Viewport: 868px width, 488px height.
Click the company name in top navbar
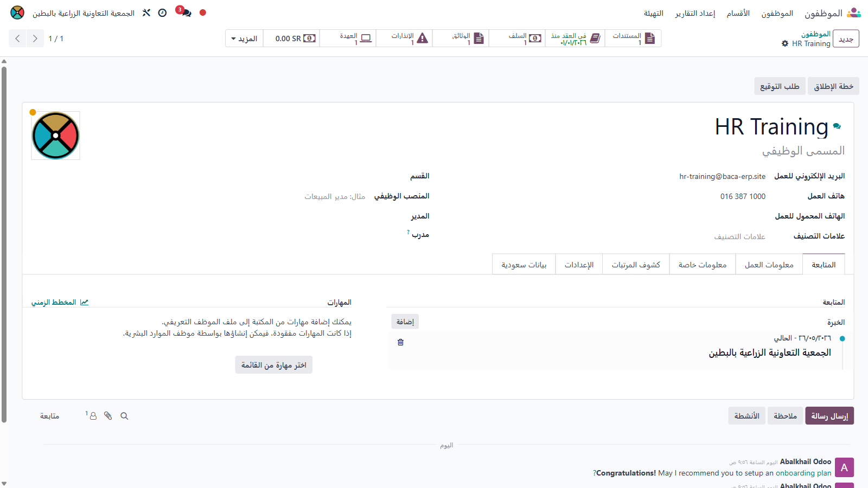click(x=84, y=13)
